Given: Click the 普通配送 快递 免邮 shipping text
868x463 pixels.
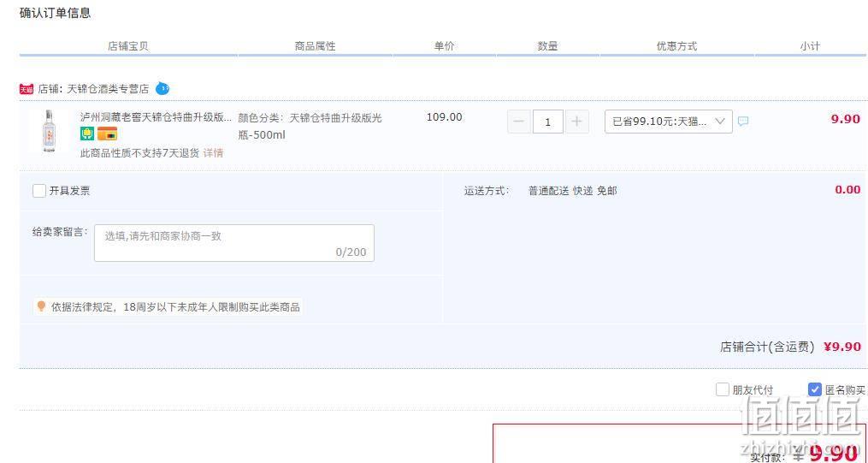Looking at the screenshot, I should [x=572, y=191].
